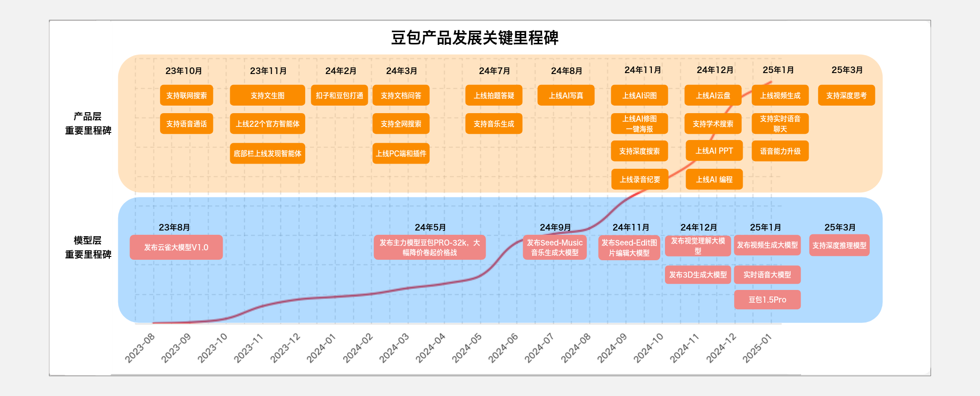
Task: Select the 底部栏上线发现智能体 box
Action: point(267,153)
